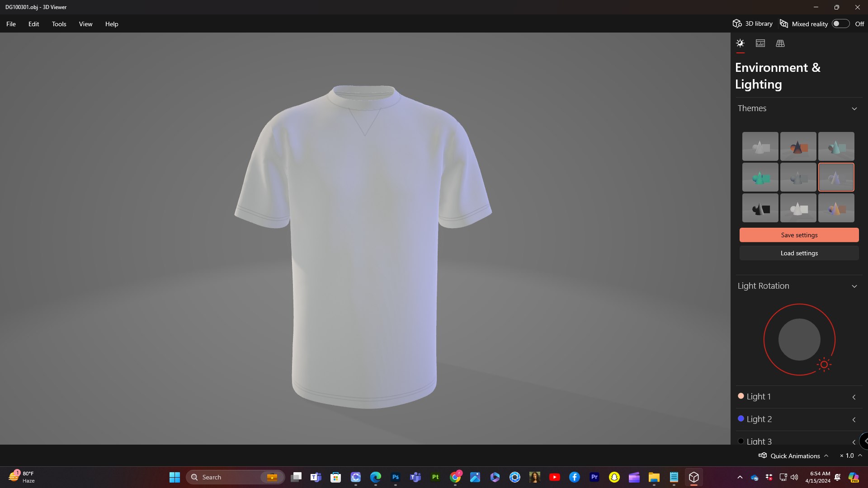Select the dark gray-blue theme thumbnail
This screenshot has height=488, width=868.
click(798, 177)
